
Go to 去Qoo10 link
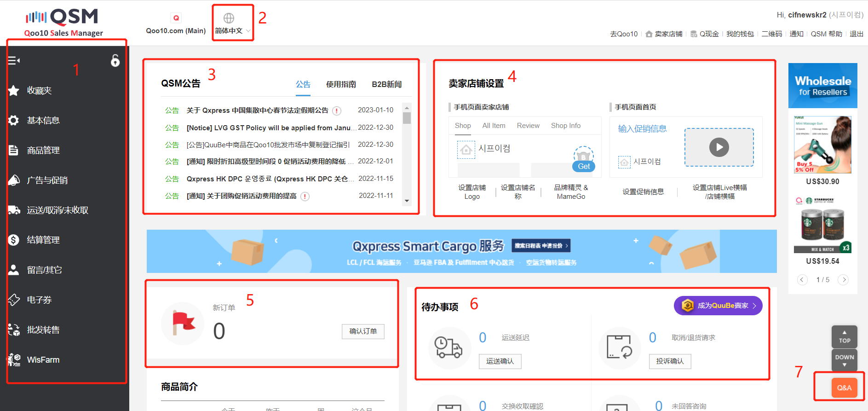(x=624, y=34)
